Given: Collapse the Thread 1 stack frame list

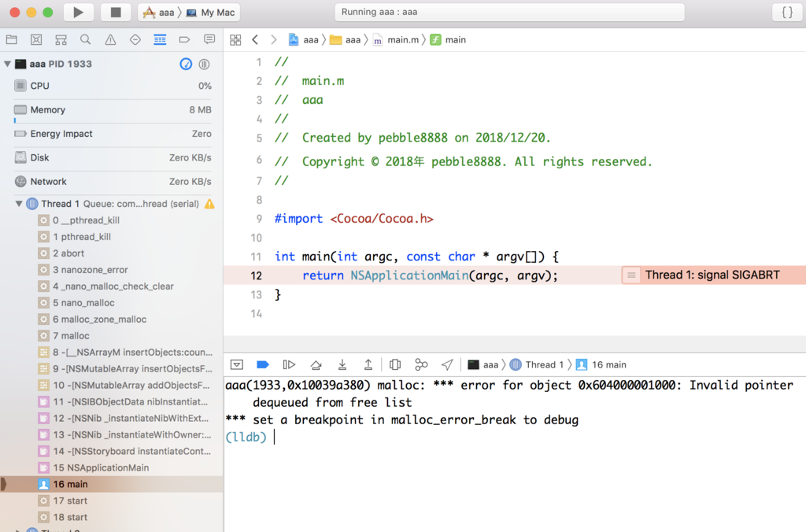Looking at the screenshot, I should point(19,203).
